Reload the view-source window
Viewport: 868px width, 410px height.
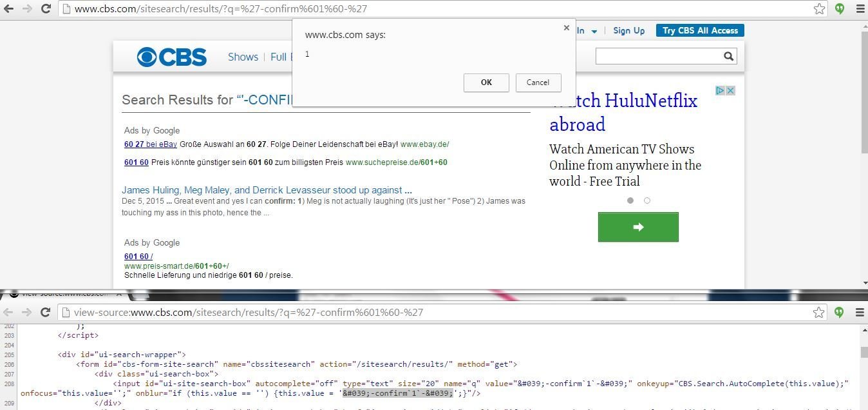point(46,312)
